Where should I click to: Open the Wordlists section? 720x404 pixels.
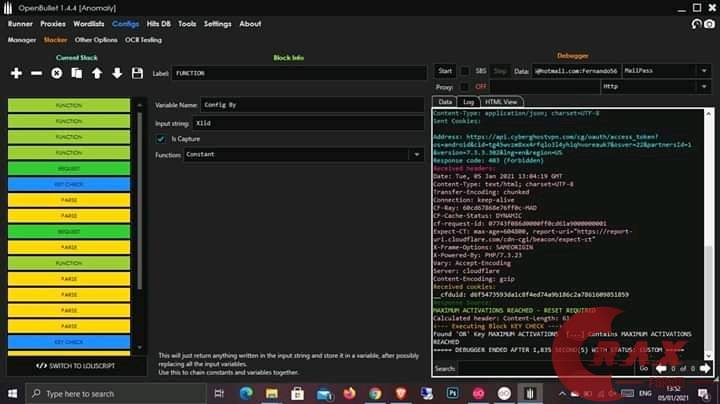89,24
